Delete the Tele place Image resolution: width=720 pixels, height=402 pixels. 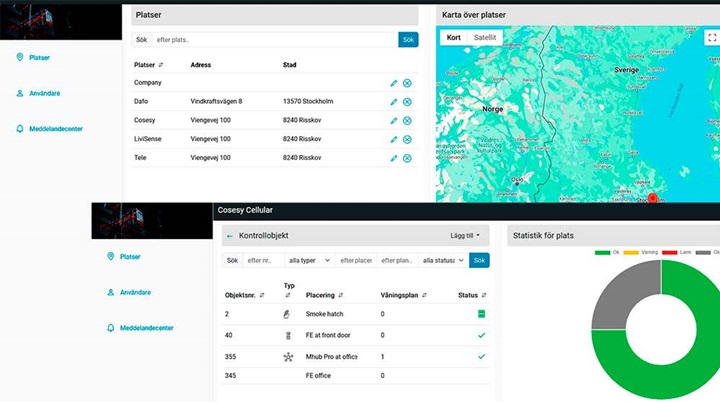click(407, 159)
